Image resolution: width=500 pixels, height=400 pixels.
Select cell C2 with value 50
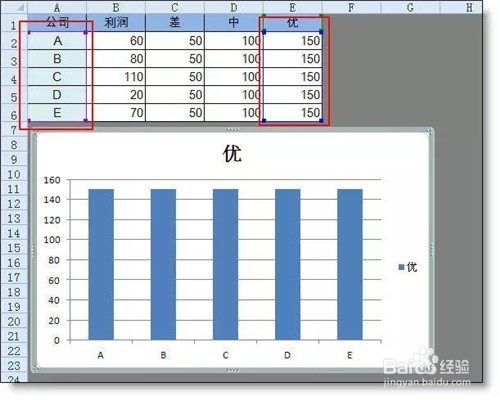pos(175,41)
